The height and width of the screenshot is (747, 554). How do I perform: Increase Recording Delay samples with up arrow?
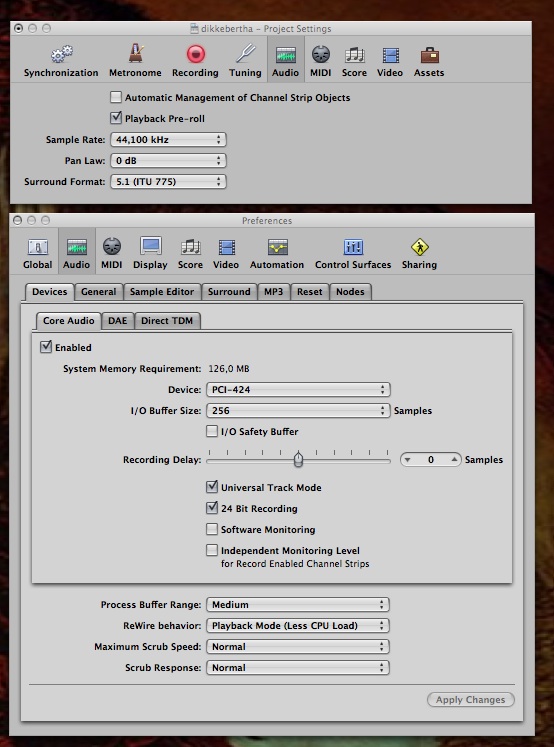pos(454,459)
